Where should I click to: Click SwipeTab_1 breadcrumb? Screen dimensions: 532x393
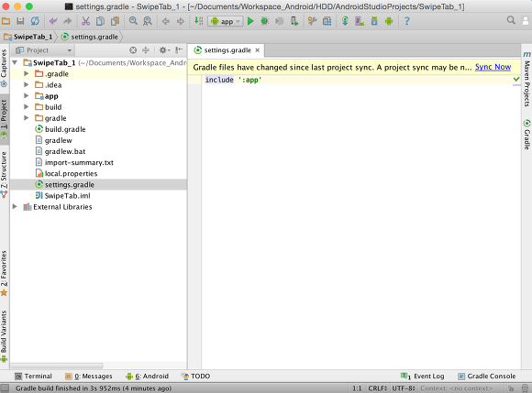pos(28,37)
